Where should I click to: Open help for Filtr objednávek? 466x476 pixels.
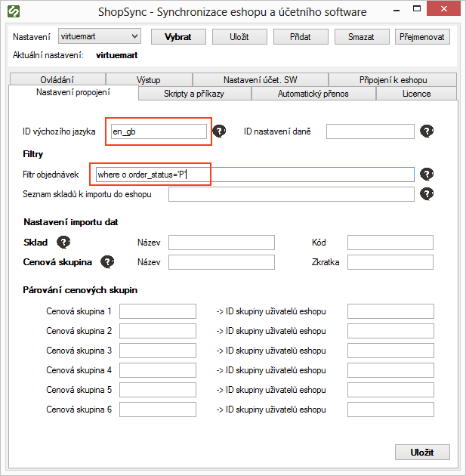(427, 175)
